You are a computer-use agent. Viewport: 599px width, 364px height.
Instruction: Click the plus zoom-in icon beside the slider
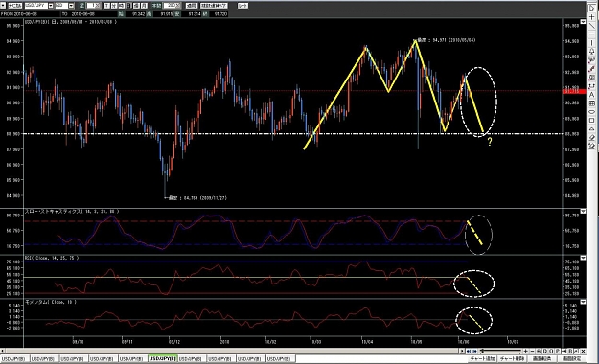pyautogui.click(x=525, y=351)
